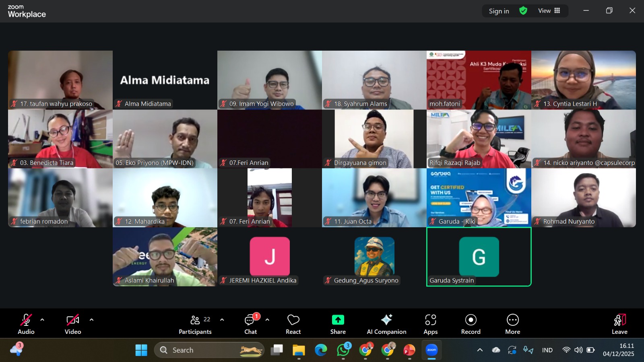This screenshot has height=362, width=644.
Task: Open the View layout menu
Action: (549, 11)
